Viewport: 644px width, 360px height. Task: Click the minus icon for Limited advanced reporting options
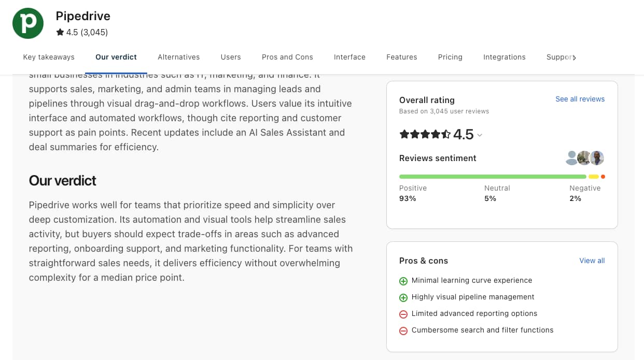pyautogui.click(x=403, y=314)
